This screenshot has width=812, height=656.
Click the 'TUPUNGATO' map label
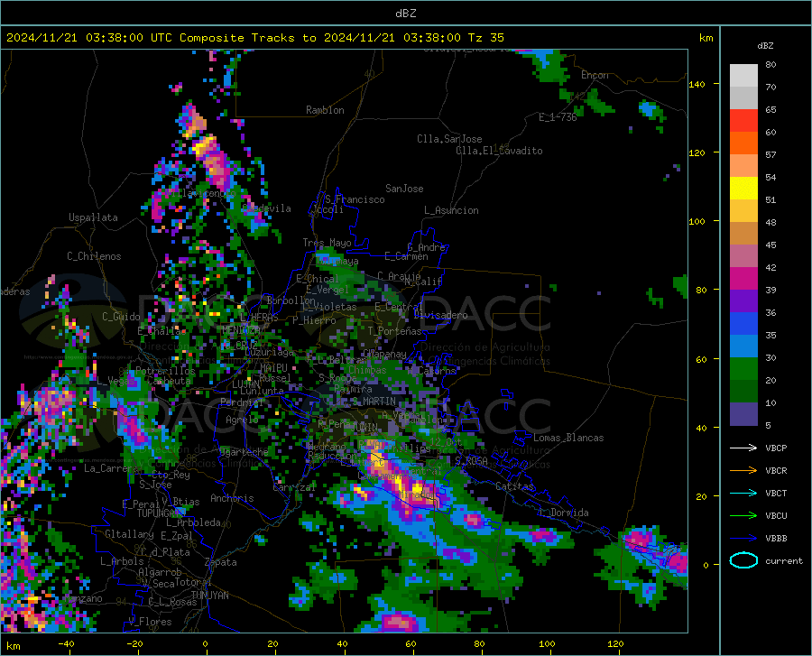[x=161, y=513]
